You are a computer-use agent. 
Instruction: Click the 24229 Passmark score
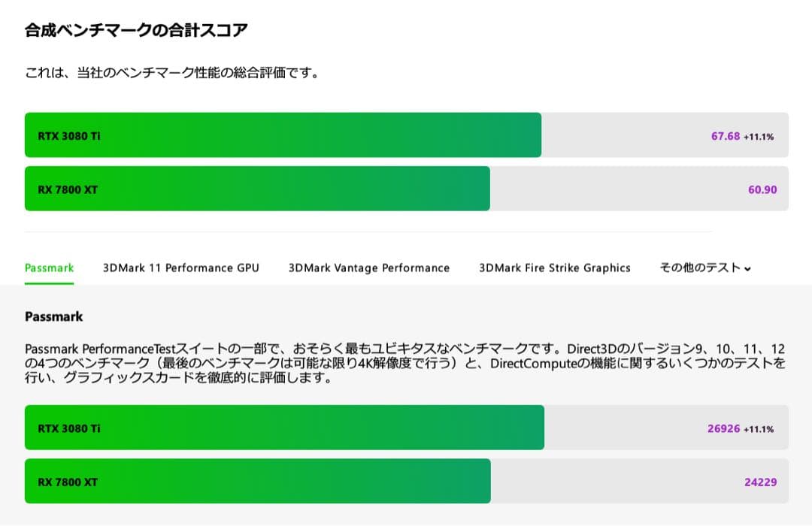(x=762, y=482)
